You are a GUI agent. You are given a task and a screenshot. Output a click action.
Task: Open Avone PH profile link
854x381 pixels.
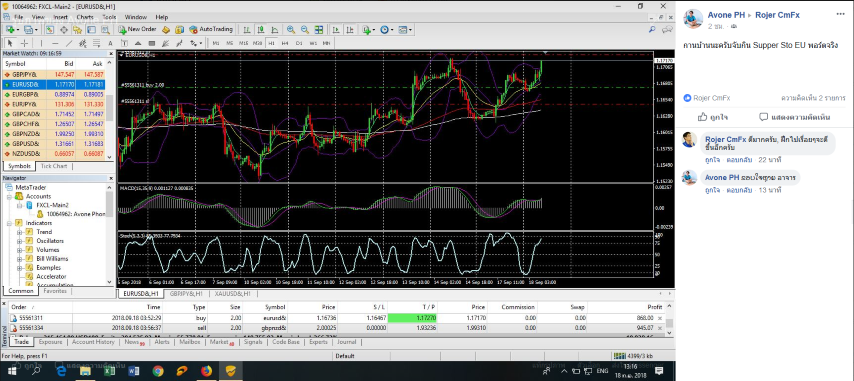(x=726, y=15)
